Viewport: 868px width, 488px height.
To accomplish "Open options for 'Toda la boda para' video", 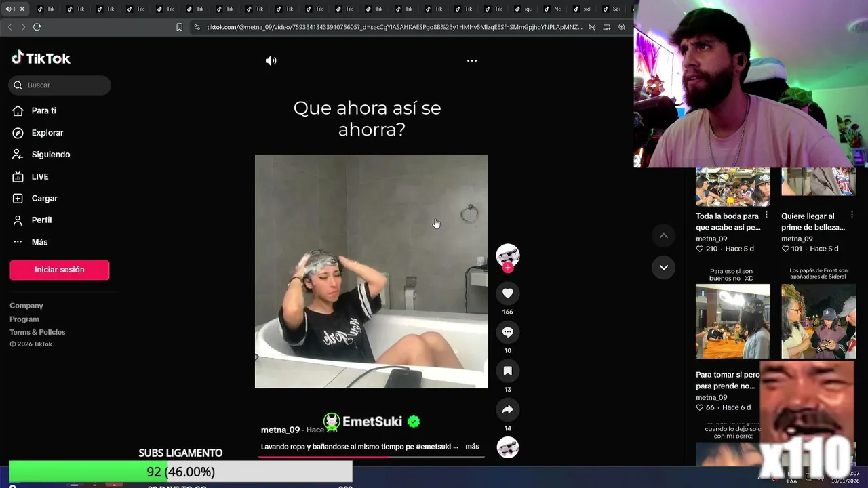I will (x=766, y=215).
